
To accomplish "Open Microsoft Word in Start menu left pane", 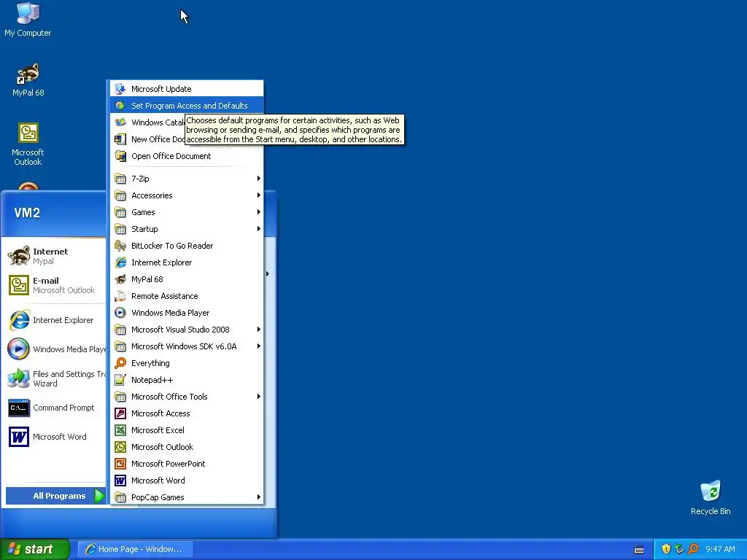I will click(55, 437).
